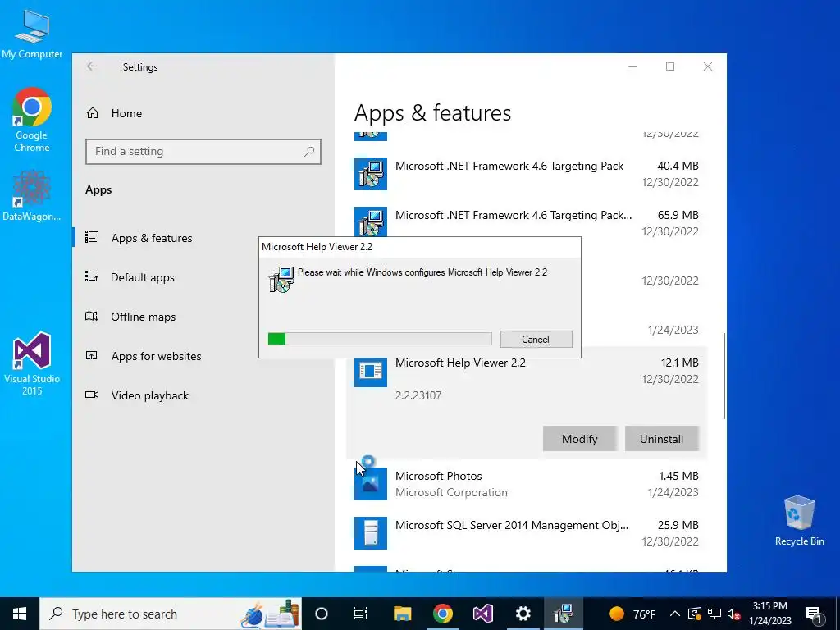Cancel the Help Viewer configuration dialog
This screenshot has width=840, height=630.
(536, 339)
